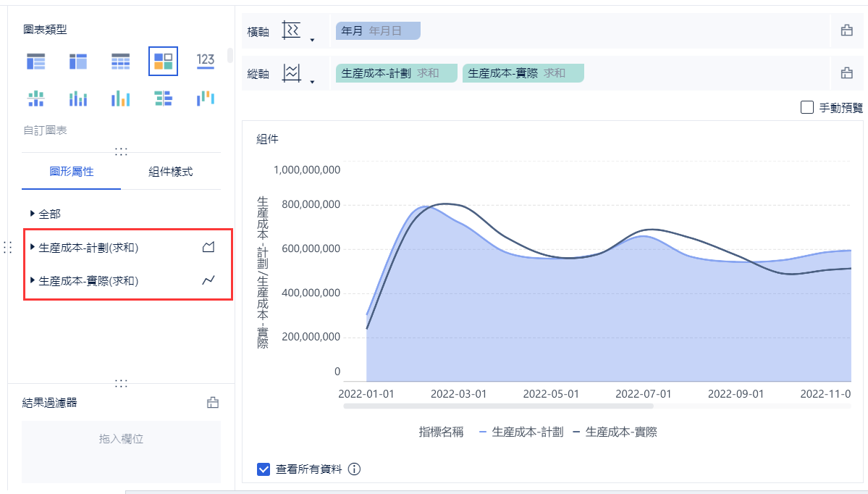Screen dimensions: 868x494
Task: Open the 縱軸 axis options dropdown
Action: (x=312, y=81)
